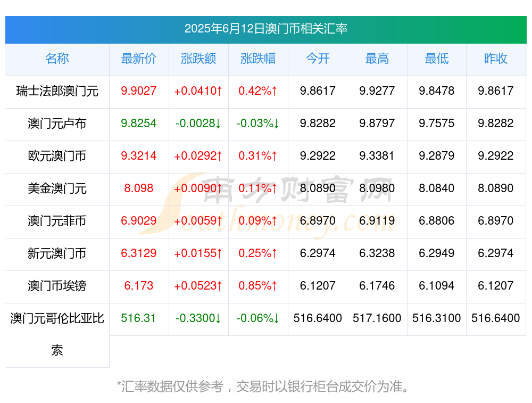Click the 最低 column header

point(437,59)
